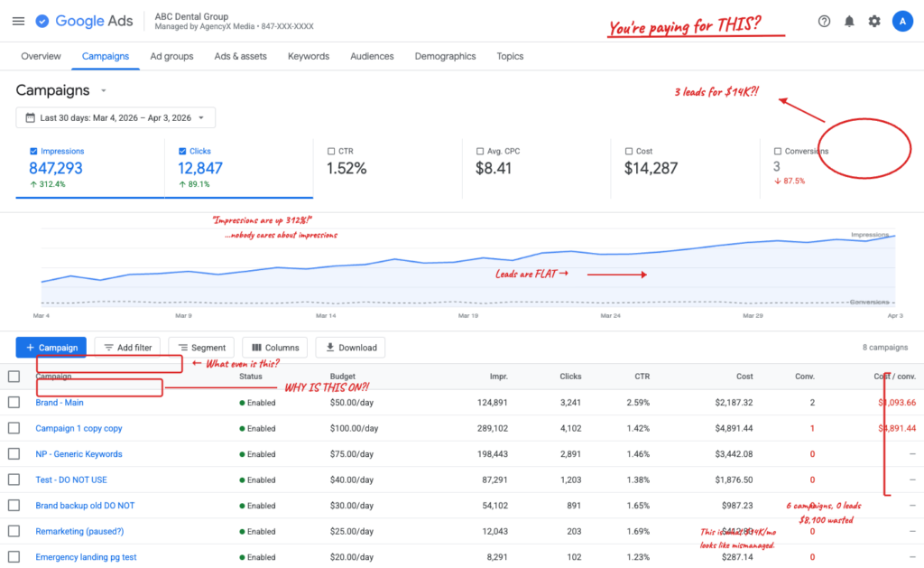Open the Last 30 days date range dropdown
Viewport: 924px width, 568px height.
click(x=115, y=117)
